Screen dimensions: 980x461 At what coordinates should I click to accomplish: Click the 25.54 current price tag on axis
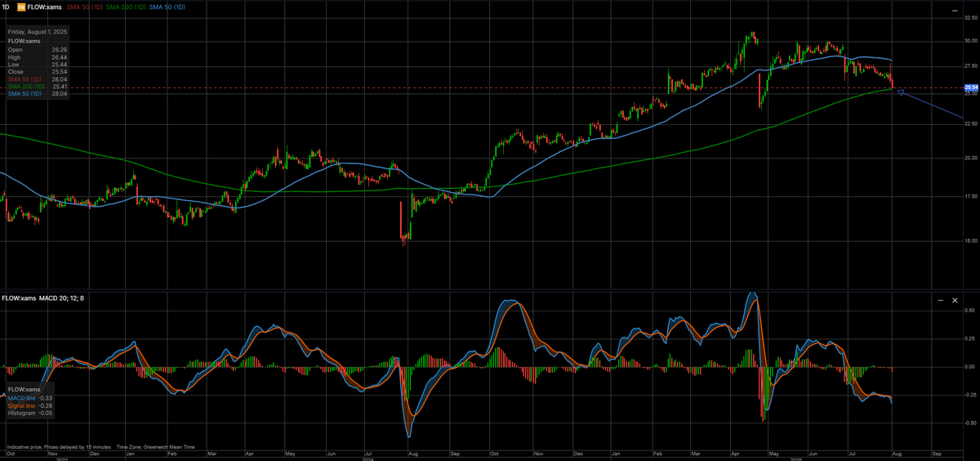coord(971,87)
